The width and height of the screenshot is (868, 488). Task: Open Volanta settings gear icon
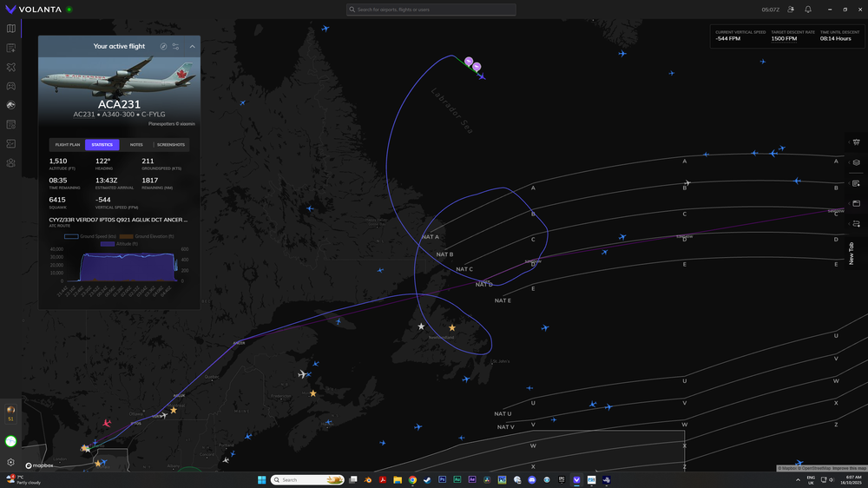[x=10, y=463]
